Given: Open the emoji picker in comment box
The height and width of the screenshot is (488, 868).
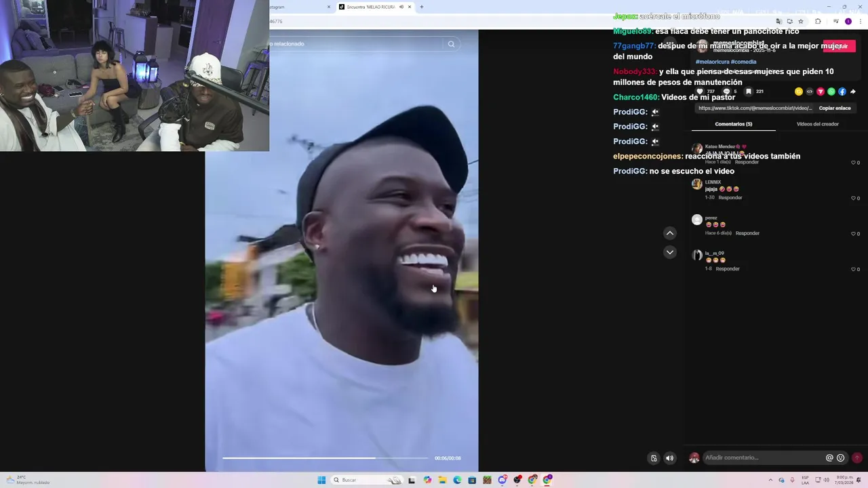Looking at the screenshot, I should [841, 457].
